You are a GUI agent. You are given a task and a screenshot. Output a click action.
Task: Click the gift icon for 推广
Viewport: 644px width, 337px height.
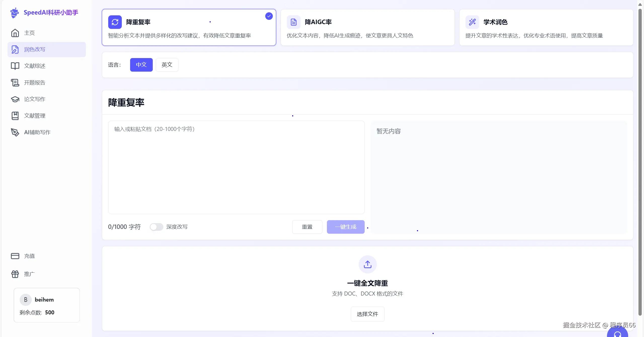(15, 274)
